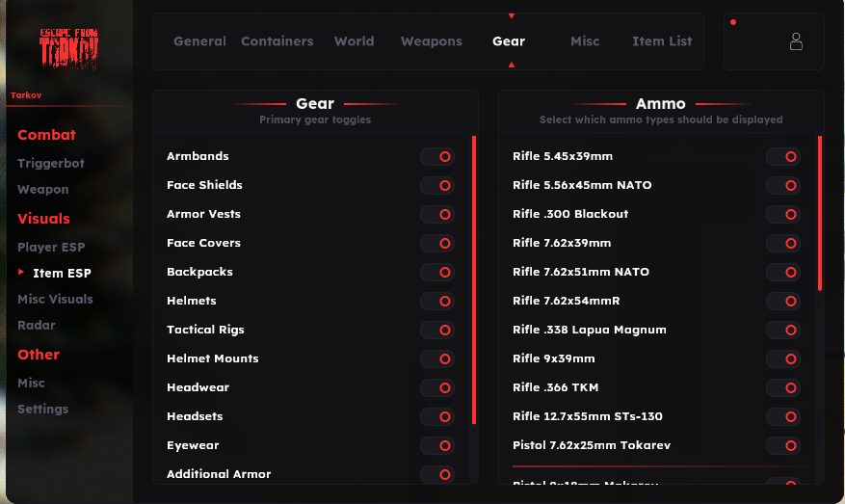The height and width of the screenshot is (504, 845).
Task: Click the Escape from Tarkov logo
Action: click(68, 48)
